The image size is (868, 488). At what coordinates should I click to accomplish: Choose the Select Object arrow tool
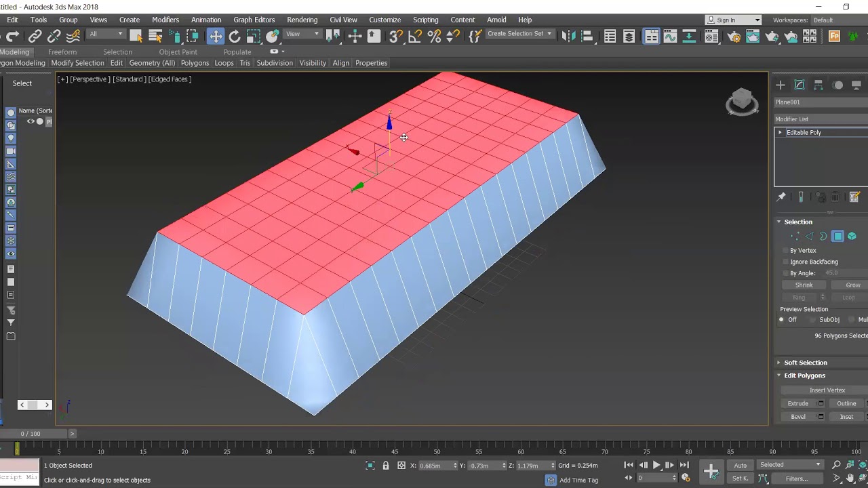coord(136,36)
